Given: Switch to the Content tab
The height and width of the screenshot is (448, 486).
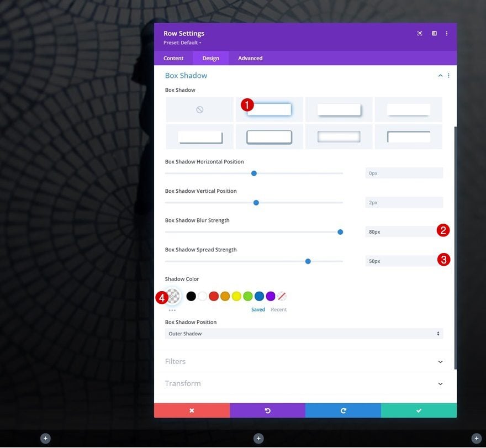Looking at the screenshot, I should click(173, 59).
